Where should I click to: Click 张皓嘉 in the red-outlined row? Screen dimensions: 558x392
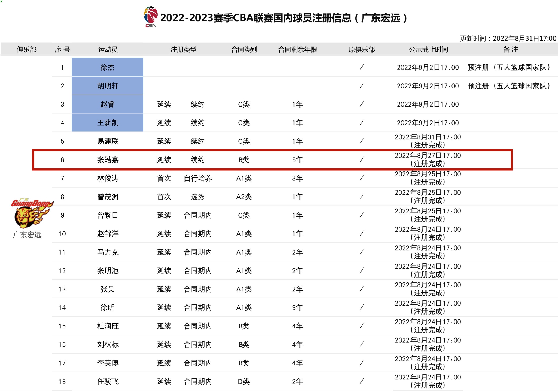click(108, 160)
